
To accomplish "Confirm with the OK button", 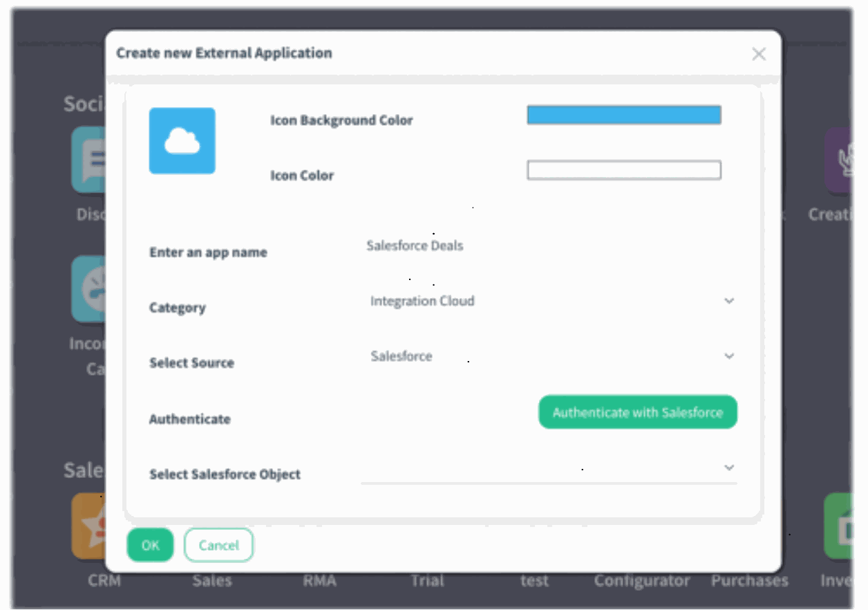I will (150, 545).
